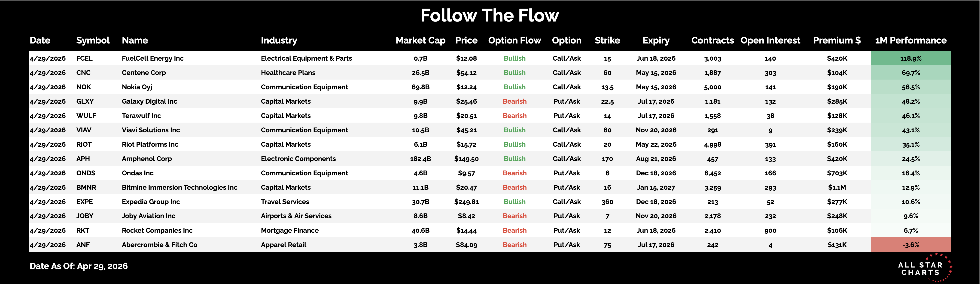Click the Option Flow column header
This screenshot has width=980, height=285.
pyautogui.click(x=514, y=40)
